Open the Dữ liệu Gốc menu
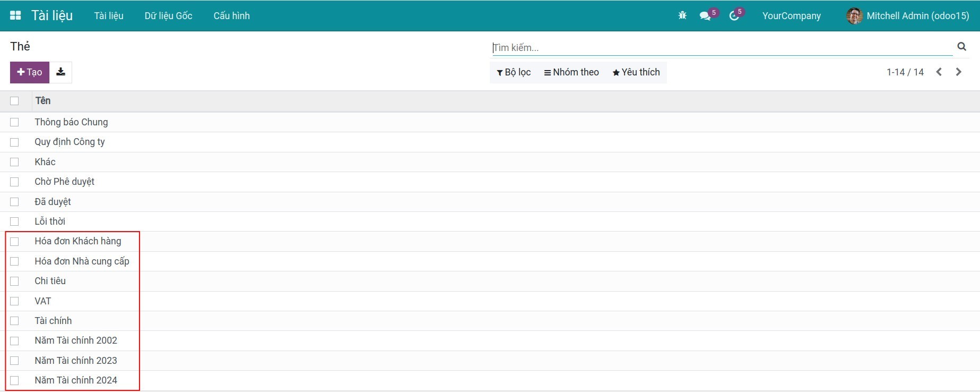The height and width of the screenshot is (392, 980). pyautogui.click(x=168, y=16)
